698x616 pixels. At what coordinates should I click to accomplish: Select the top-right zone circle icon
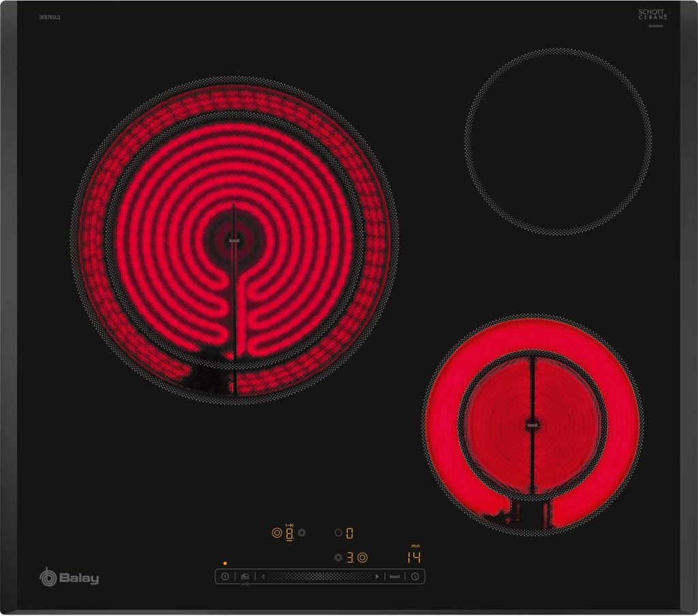click(338, 533)
